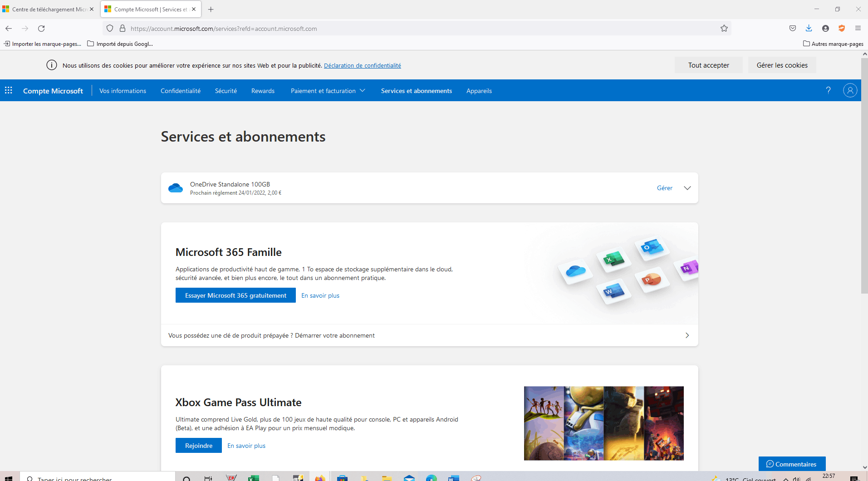Screen dimensions: 868x481
Task: Switch to Centre de téléchargement Microsoft tab
Action: [x=49, y=9]
